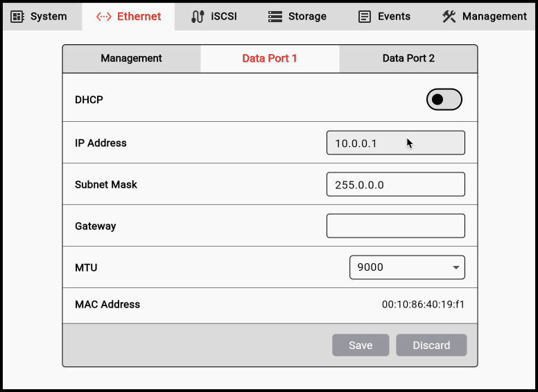Select the Data Port 1 tab

click(x=270, y=58)
